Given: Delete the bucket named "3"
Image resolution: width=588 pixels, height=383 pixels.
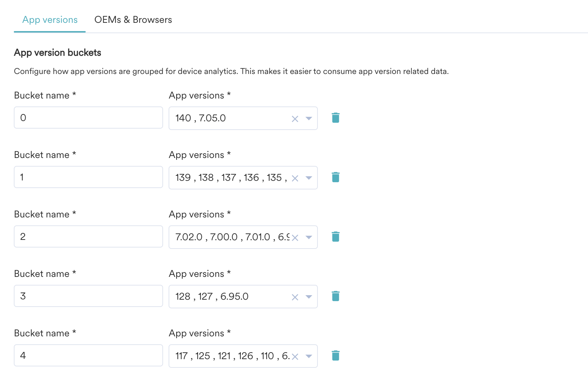Looking at the screenshot, I should (x=335, y=296).
